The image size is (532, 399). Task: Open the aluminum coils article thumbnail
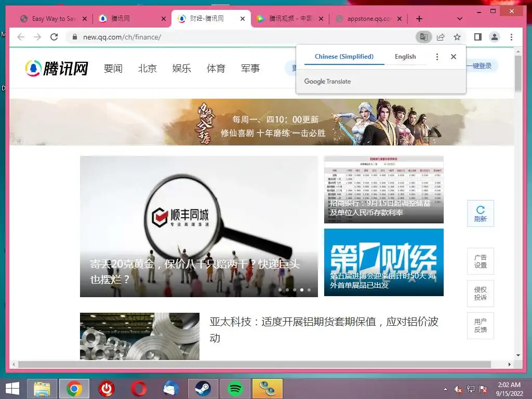pyautogui.click(x=139, y=336)
